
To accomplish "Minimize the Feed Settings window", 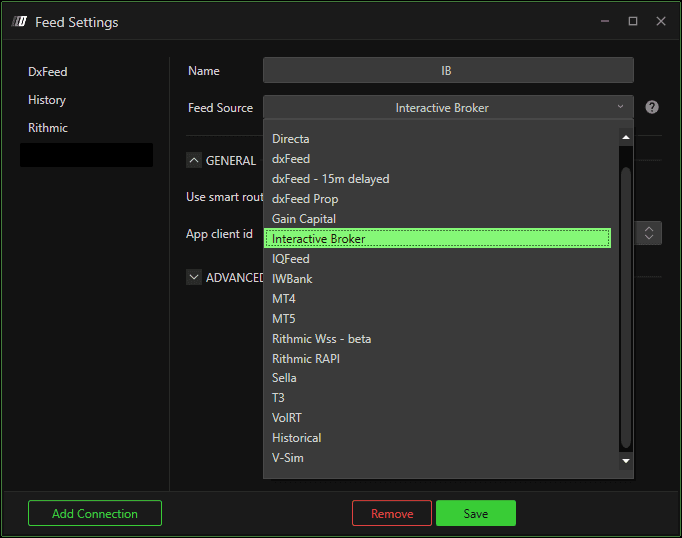I will 605,21.
